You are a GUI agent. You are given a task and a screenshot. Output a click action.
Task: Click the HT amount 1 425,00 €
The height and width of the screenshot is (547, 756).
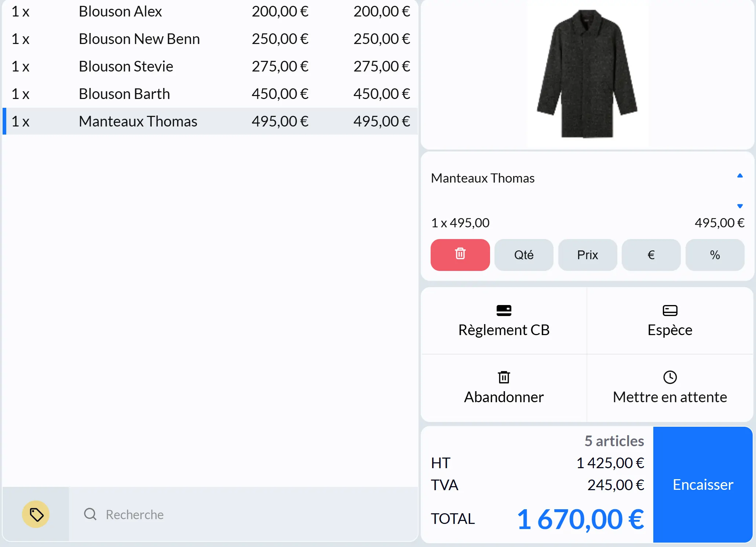pos(610,463)
